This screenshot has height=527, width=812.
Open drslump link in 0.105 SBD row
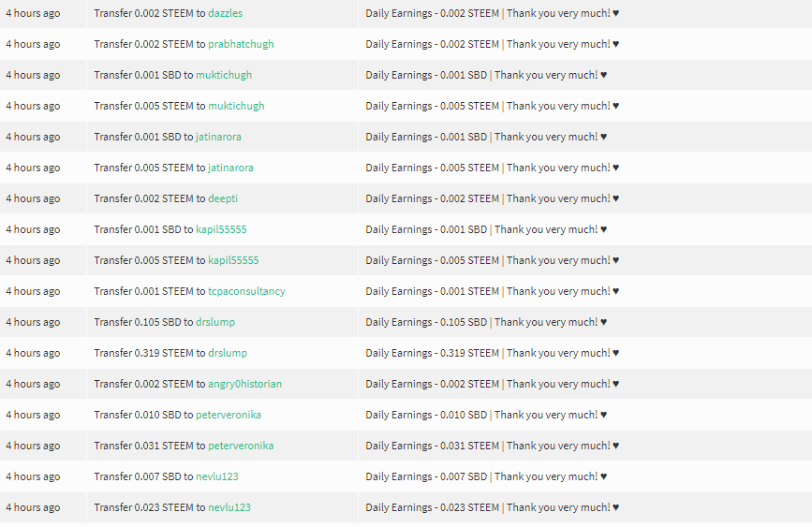coord(215,322)
